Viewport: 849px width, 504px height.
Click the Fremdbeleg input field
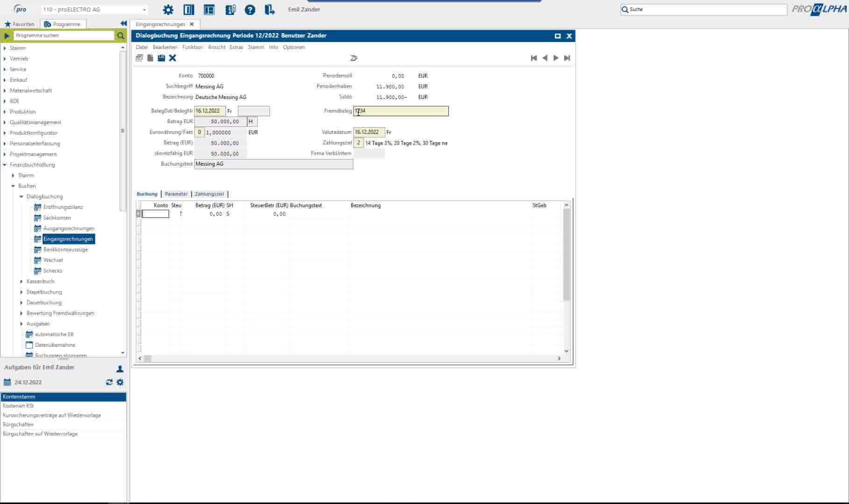pos(401,111)
